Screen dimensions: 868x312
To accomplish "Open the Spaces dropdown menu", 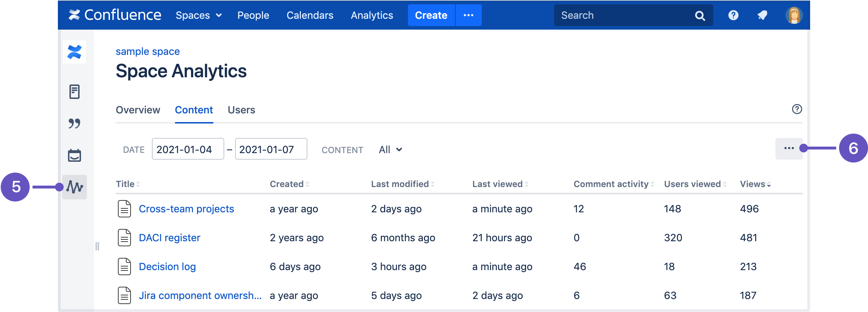I will [199, 15].
